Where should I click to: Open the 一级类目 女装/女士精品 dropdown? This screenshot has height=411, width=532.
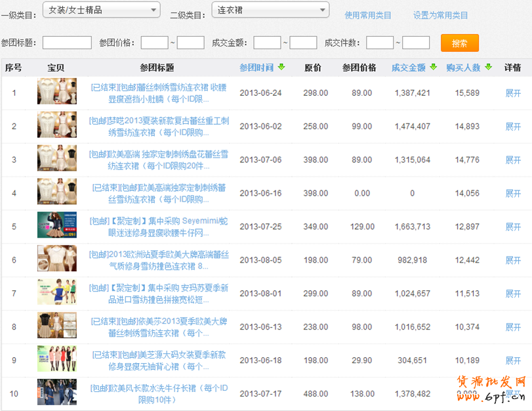pyautogui.click(x=101, y=10)
